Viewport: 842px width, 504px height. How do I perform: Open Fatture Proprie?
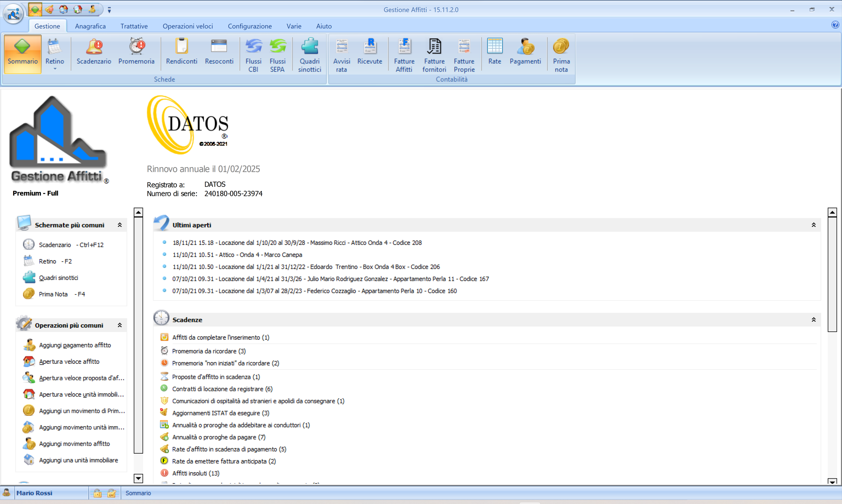point(464,55)
